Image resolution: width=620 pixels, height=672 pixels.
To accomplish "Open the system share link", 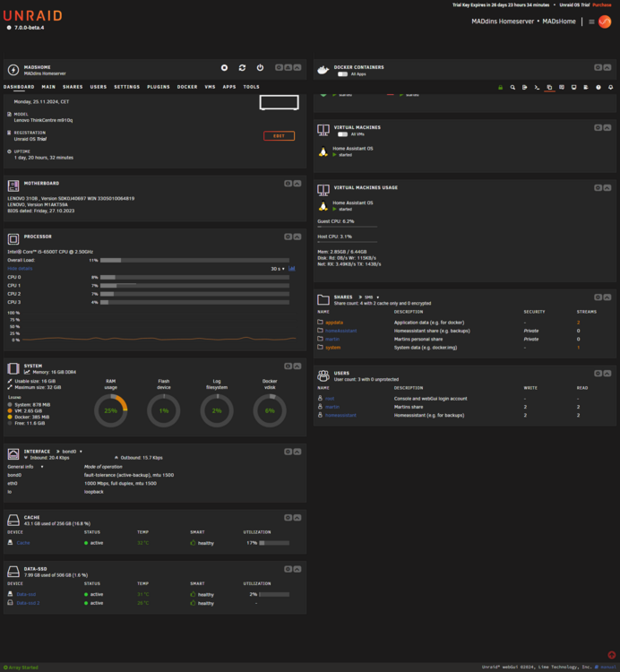I will (333, 348).
